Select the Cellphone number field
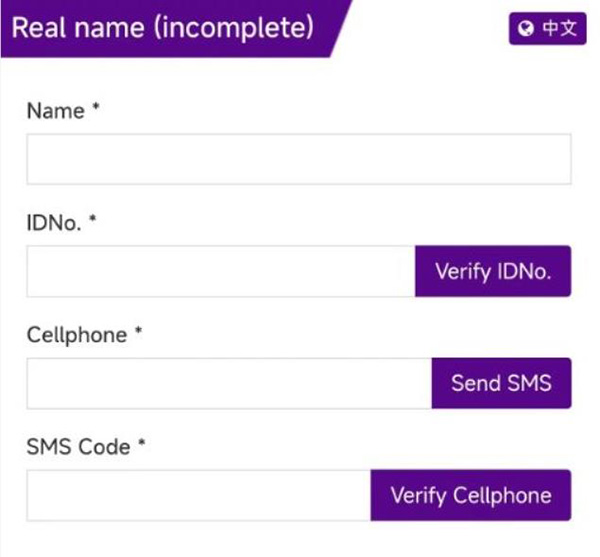600x557 pixels. (x=228, y=383)
